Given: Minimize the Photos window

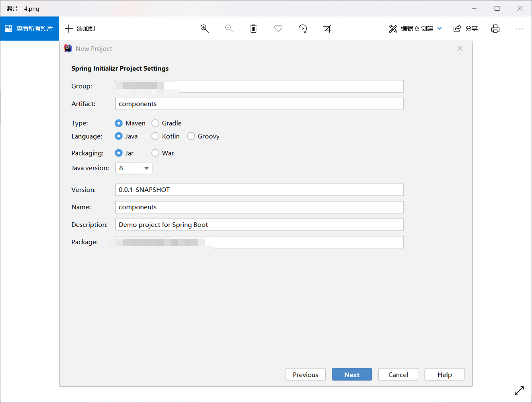Looking at the screenshot, I should 474,8.
